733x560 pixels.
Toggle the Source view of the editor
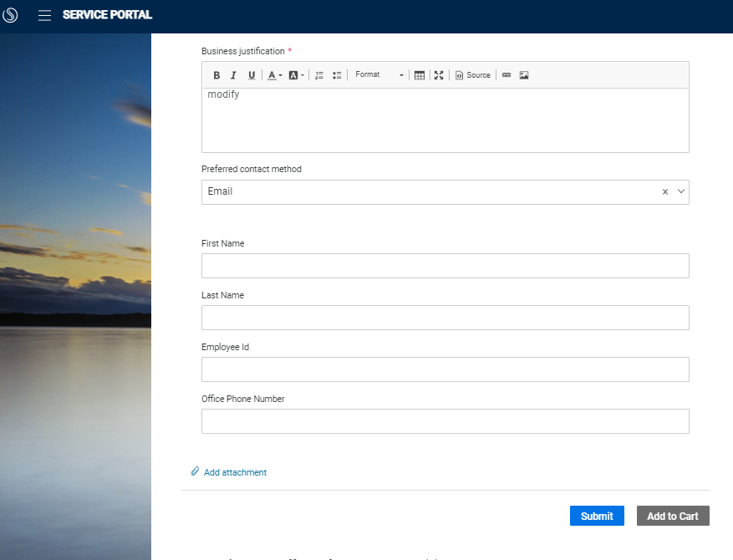472,74
